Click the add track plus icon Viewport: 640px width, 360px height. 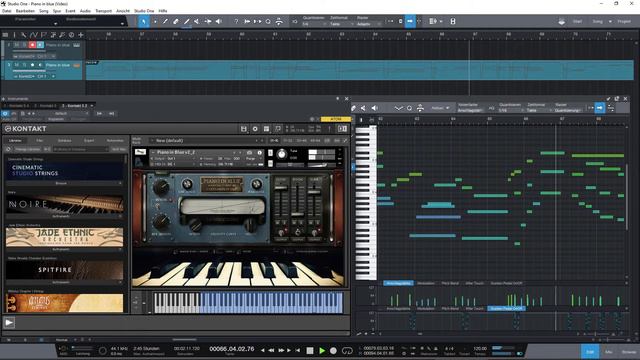click(x=81, y=35)
